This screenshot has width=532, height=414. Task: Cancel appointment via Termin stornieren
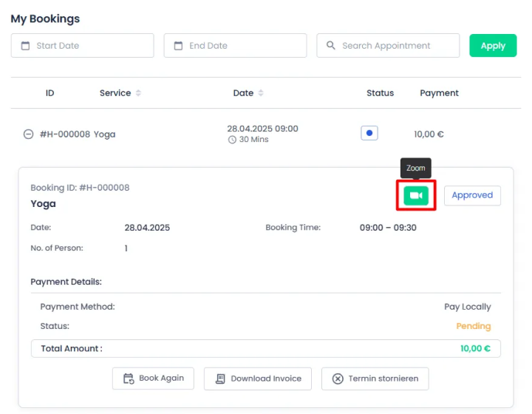375,379
